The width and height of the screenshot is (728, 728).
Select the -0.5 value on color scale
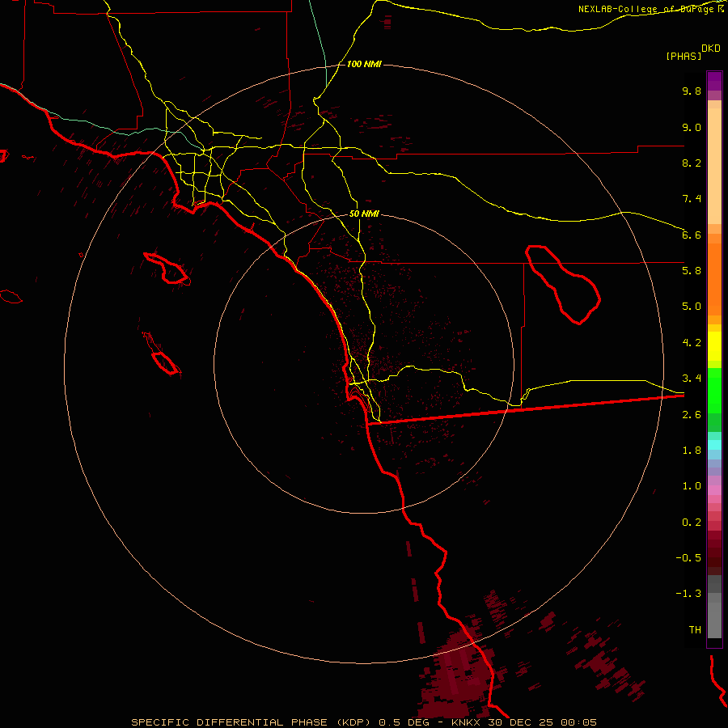(688, 558)
